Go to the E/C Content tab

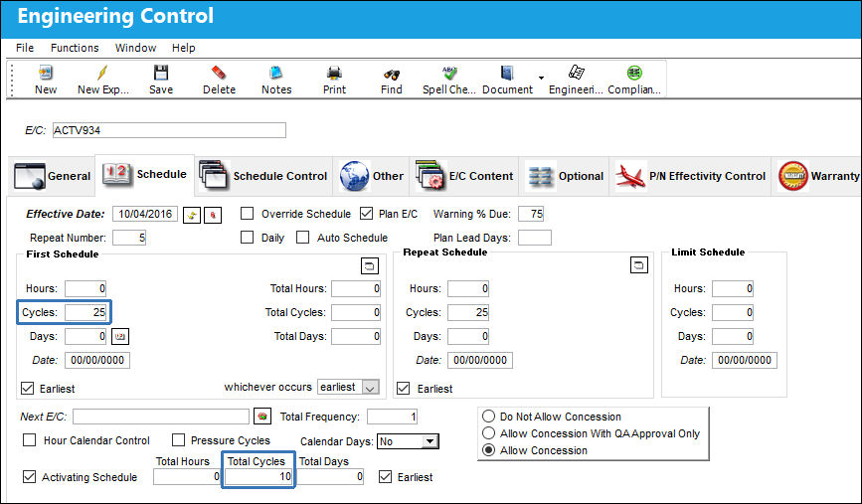point(464,176)
